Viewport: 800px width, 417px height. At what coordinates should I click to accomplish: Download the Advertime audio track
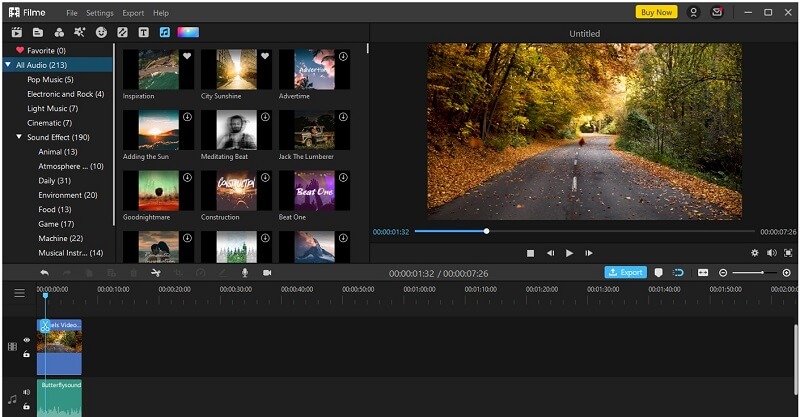click(x=343, y=56)
